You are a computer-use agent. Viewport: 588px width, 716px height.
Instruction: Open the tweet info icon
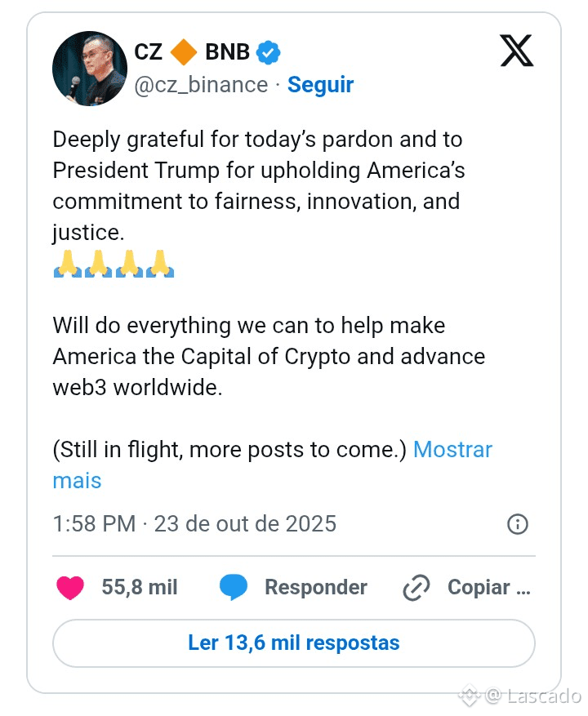518,524
